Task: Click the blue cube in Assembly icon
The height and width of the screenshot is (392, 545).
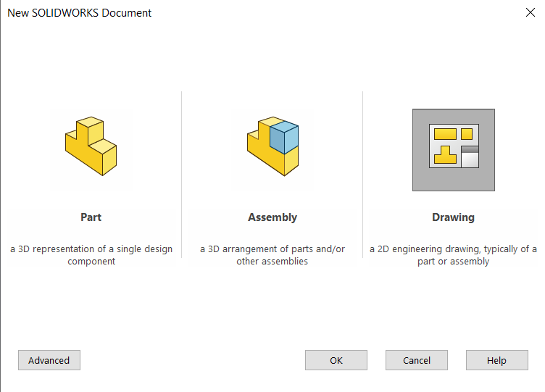Action: tap(283, 137)
